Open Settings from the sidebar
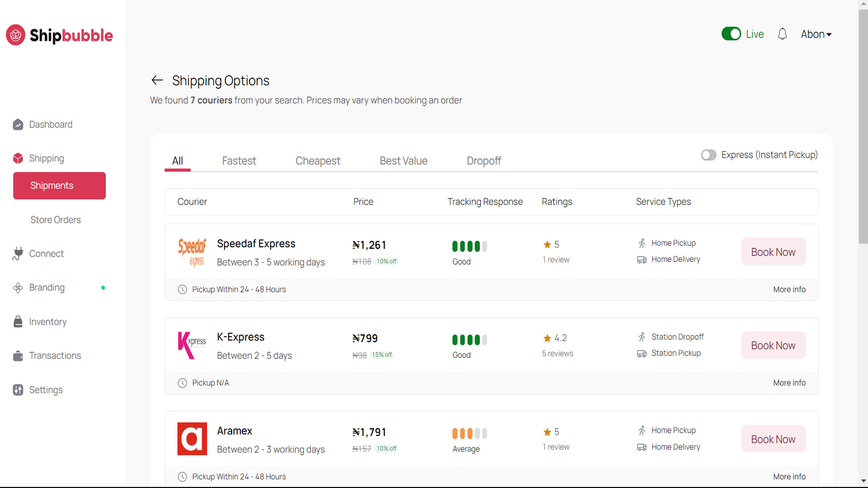Image resolution: width=868 pixels, height=488 pixels. (46, 390)
